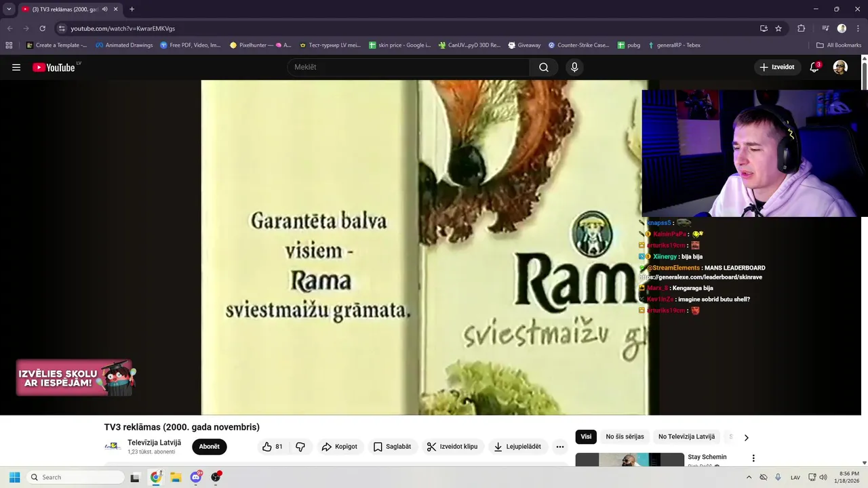Screen dimensions: 868x488
Task: Open Chrome from the taskbar
Action: pyautogui.click(x=156, y=477)
